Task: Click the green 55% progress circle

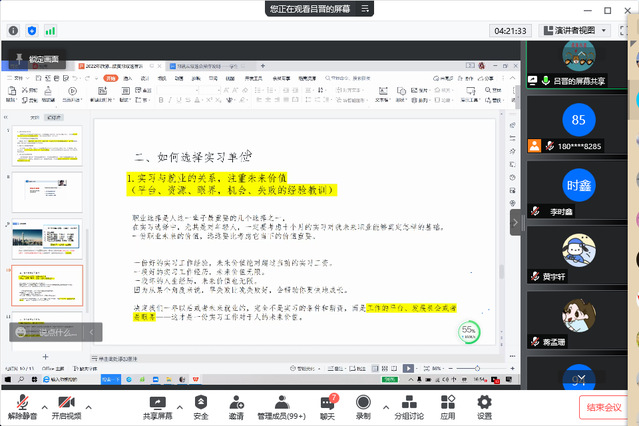Action: (468, 331)
